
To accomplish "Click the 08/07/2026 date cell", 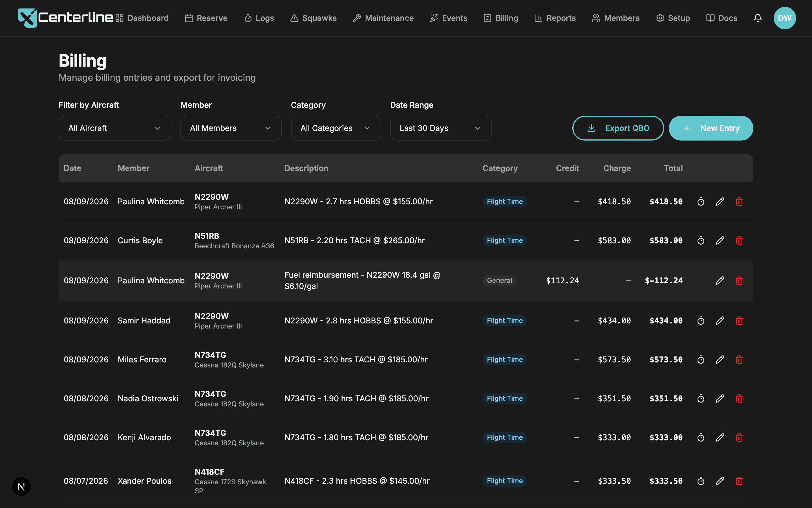I will (x=86, y=481).
